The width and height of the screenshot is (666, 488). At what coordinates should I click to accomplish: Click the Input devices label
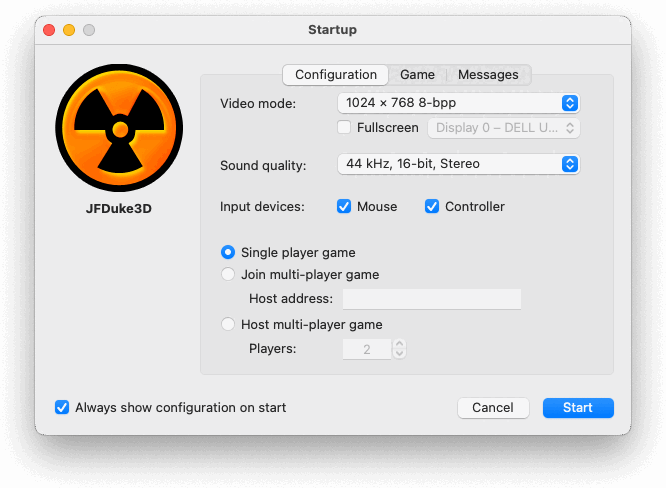coord(262,207)
